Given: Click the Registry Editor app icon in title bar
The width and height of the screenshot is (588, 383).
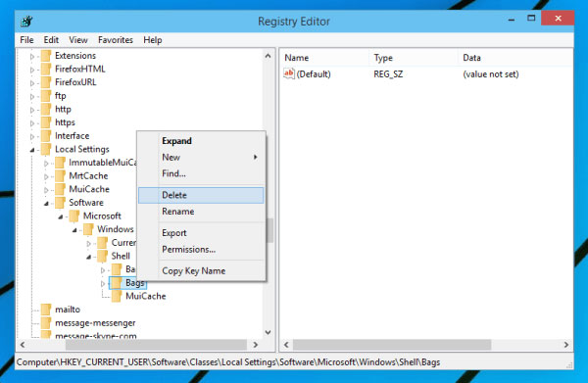Looking at the screenshot, I should pos(26,22).
